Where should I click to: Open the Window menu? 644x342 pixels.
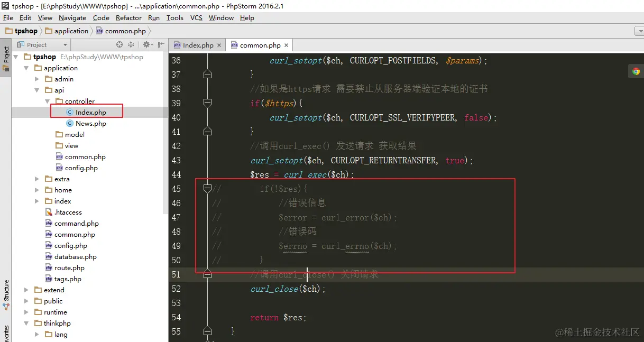point(221,17)
